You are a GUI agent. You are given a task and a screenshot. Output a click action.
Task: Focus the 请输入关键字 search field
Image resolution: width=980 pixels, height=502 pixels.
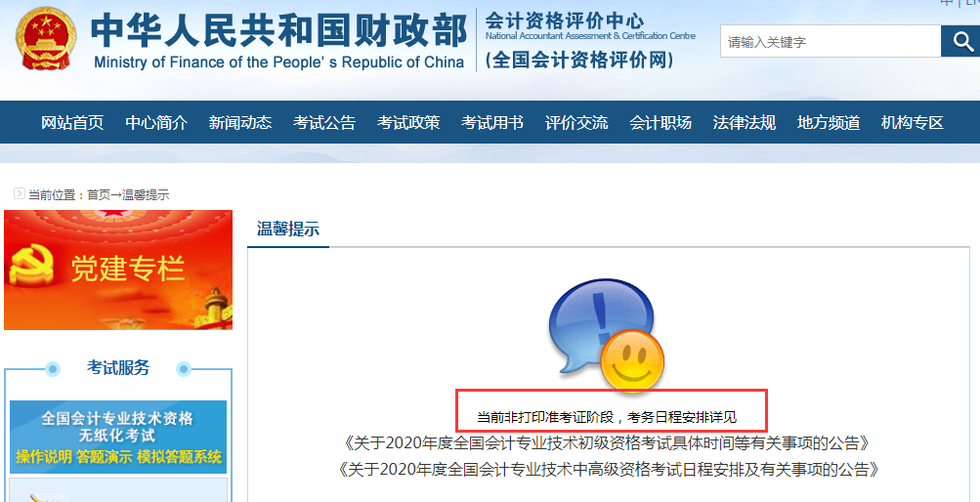pos(830,42)
